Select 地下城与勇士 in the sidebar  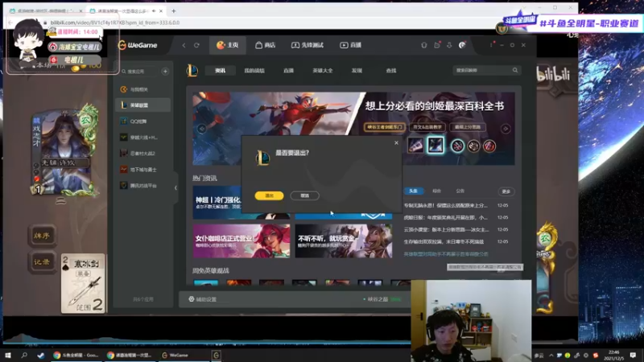point(143,170)
